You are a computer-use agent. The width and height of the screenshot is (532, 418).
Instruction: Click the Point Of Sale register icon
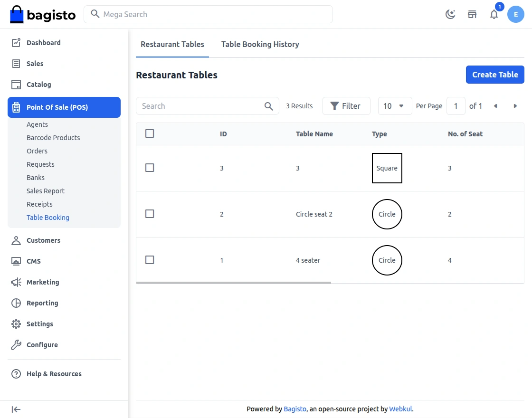click(x=16, y=107)
